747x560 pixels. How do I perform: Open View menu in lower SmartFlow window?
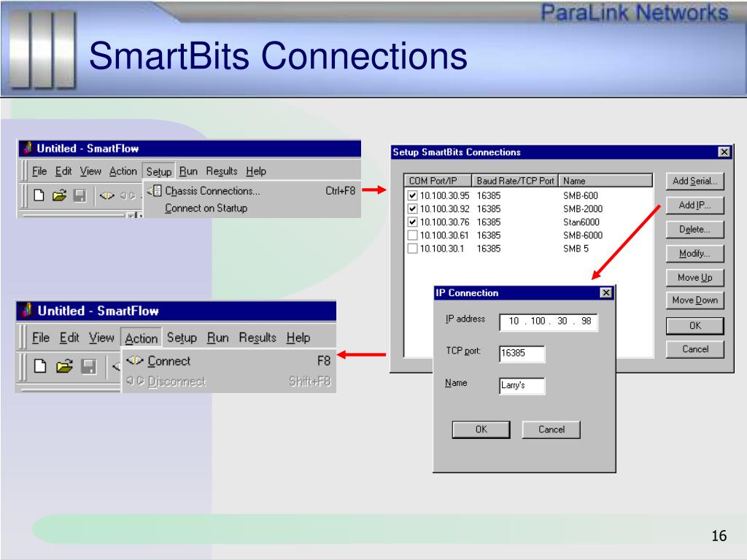point(101,338)
